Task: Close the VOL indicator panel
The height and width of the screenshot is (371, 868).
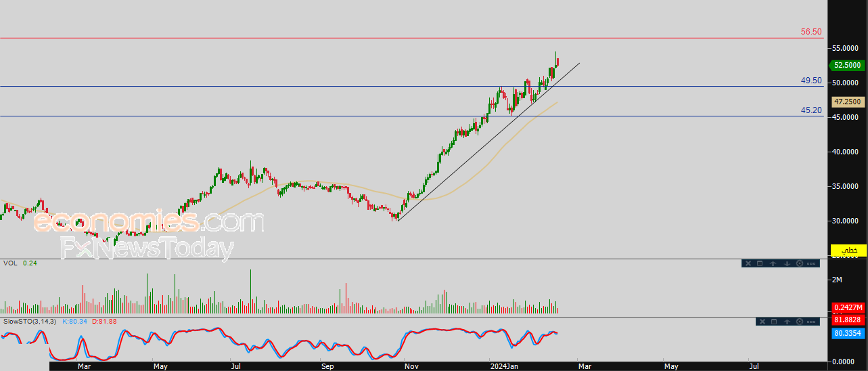Action: pyautogui.click(x=748, y=263)
